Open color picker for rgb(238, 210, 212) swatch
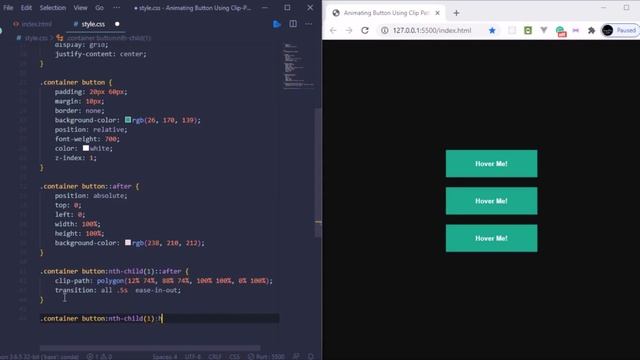The width and height of the screenshot is (640, 360). [128, 242]
